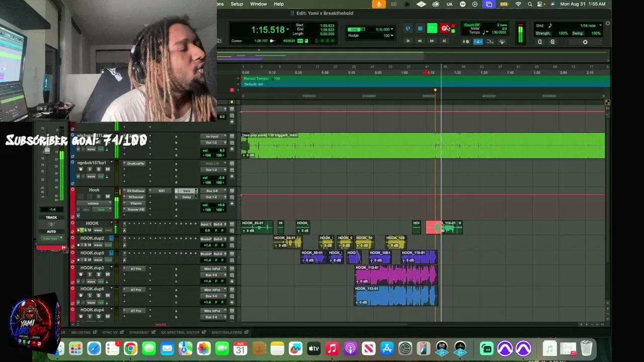Click the Fast Forward transport button
This screenshot has height=362, width=644.
point(432,41)
